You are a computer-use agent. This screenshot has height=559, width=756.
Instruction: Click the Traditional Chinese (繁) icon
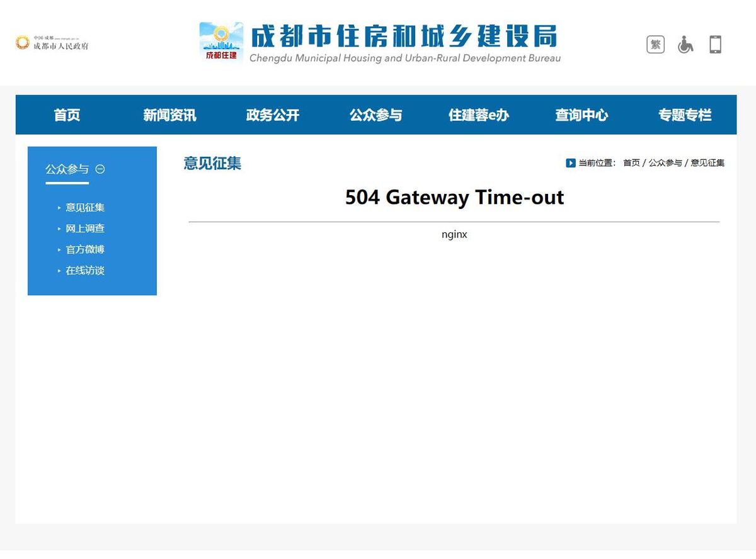tap(655, 45)
